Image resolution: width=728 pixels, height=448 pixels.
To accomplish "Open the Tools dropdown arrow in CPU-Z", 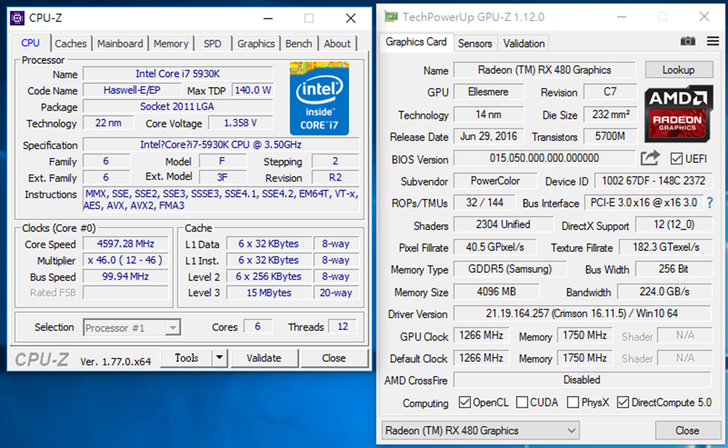I will point(220,358).
